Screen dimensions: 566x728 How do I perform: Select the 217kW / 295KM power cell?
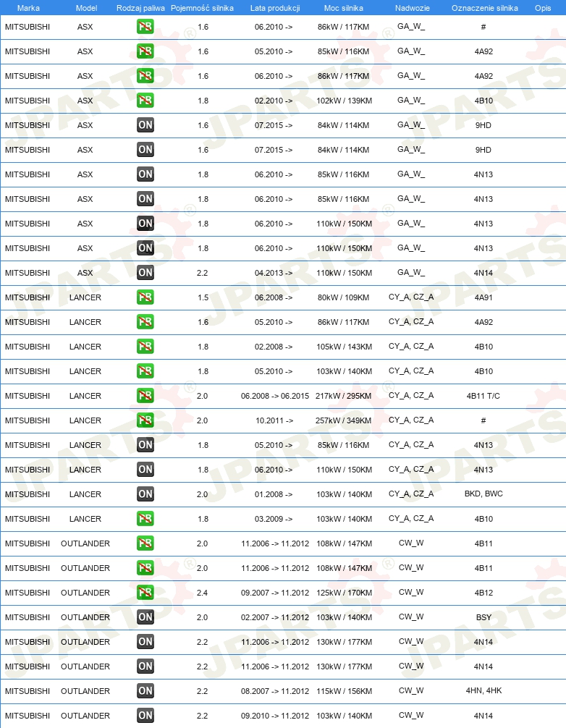[x=344, y=396]
